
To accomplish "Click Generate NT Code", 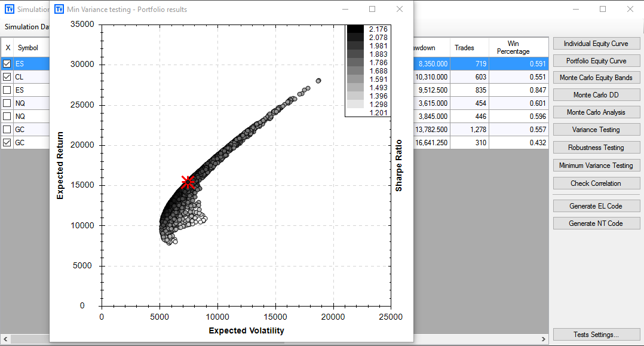I will pyautogui.click(x=596, y=223).
